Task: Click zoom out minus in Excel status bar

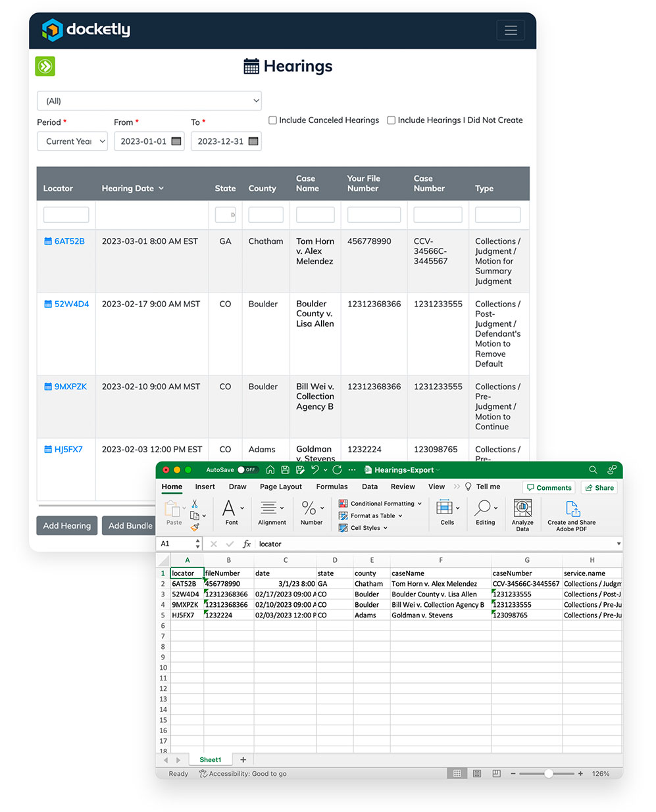Action: [x=513, y=774]
